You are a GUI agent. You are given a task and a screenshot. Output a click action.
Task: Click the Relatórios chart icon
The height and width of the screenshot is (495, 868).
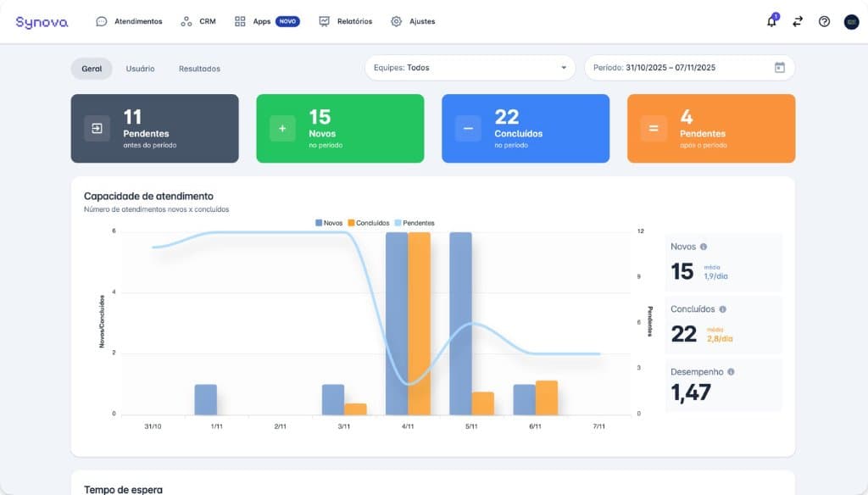325,21
